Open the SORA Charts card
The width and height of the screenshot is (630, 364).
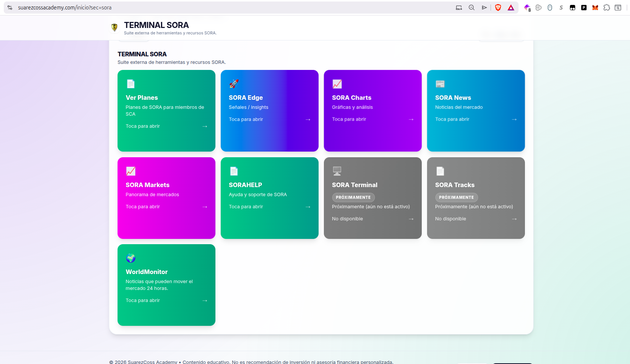coord(372,110)
